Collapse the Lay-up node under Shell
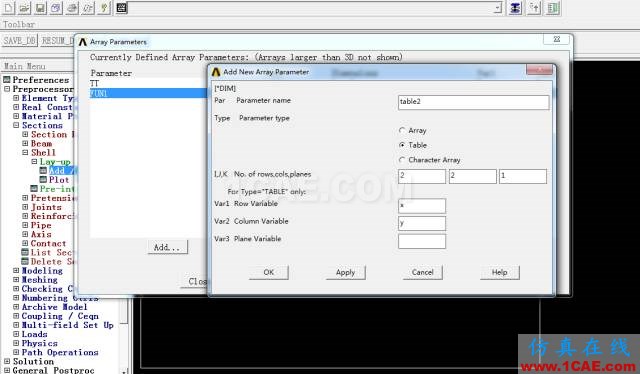This screenshot has height=374, width=640. pos(34,162)
